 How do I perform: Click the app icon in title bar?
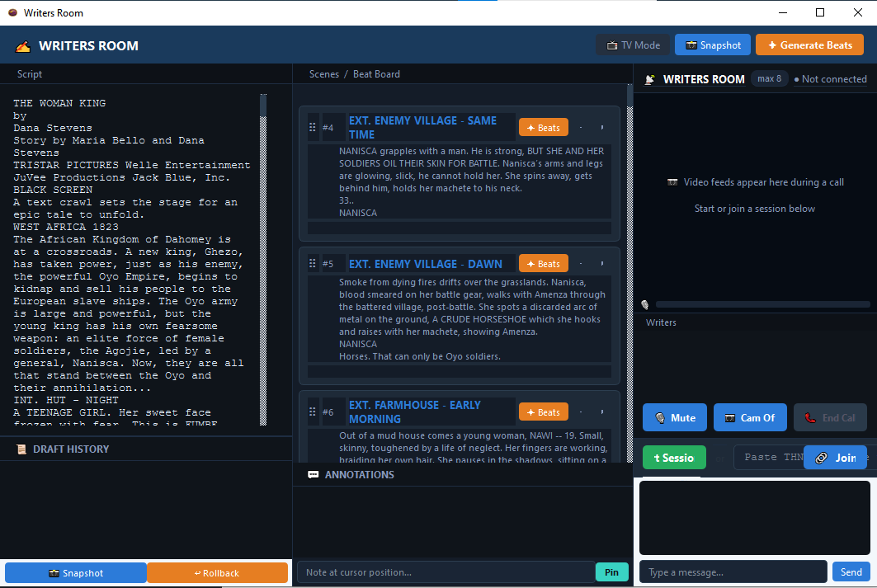point(12,12)
